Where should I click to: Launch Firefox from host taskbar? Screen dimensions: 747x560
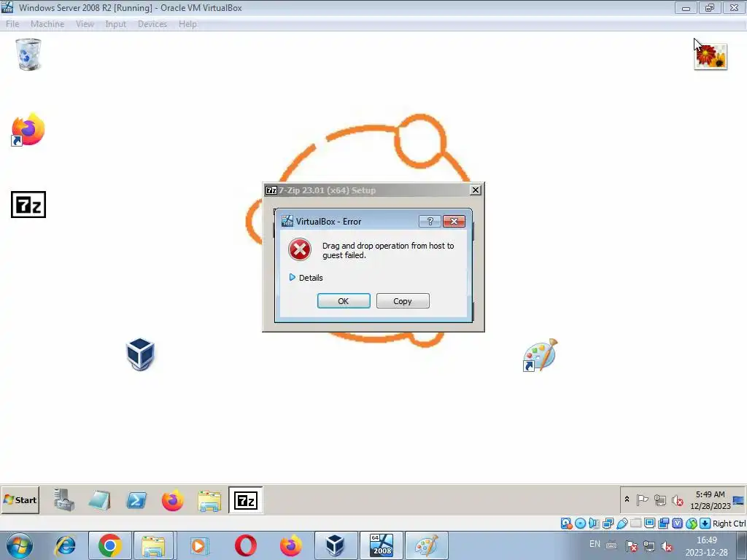coord(290,545)
